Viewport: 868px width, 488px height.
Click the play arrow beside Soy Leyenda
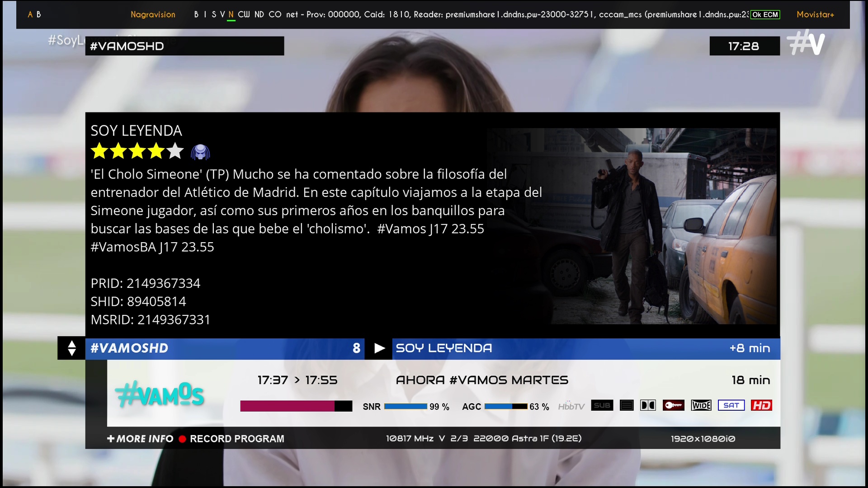click(x=379, y=348)
